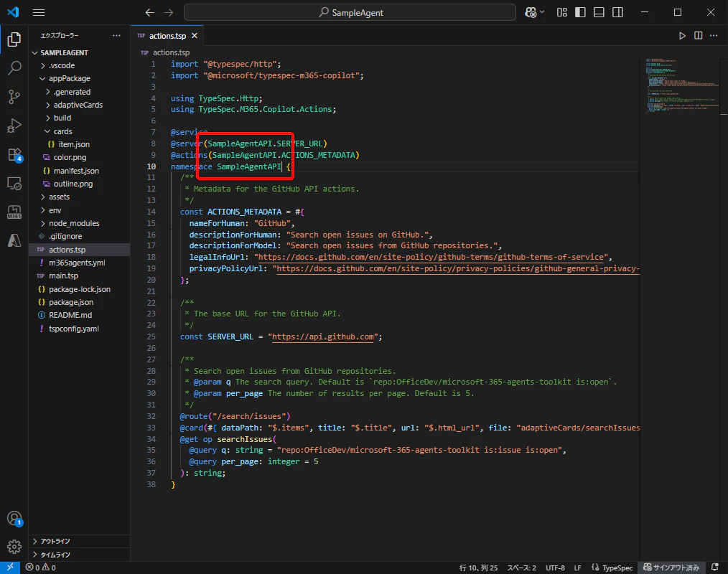Open package-lock.json file
Viewport: 728px width, 574px height.
[80, 289]
